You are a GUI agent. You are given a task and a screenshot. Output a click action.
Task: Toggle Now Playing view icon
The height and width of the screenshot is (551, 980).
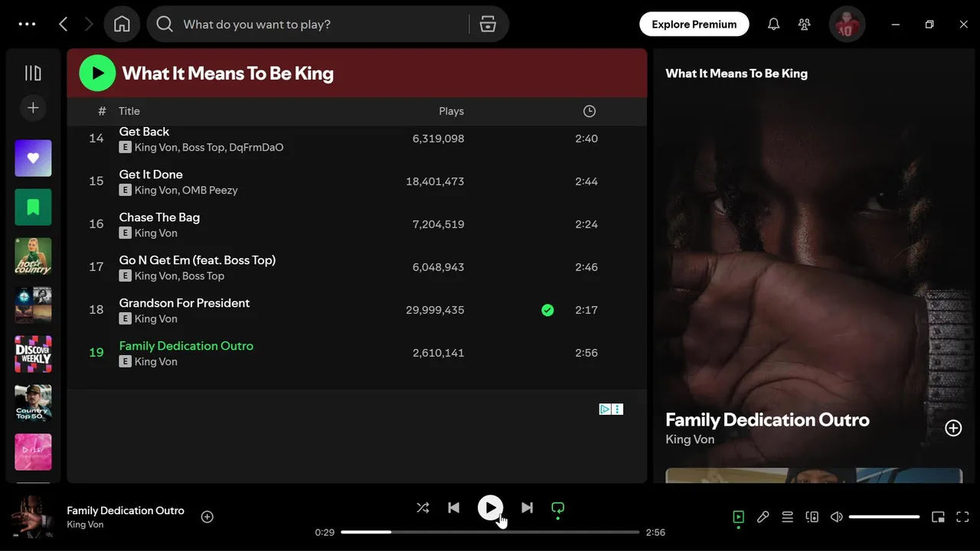click(x=738, y=517)
